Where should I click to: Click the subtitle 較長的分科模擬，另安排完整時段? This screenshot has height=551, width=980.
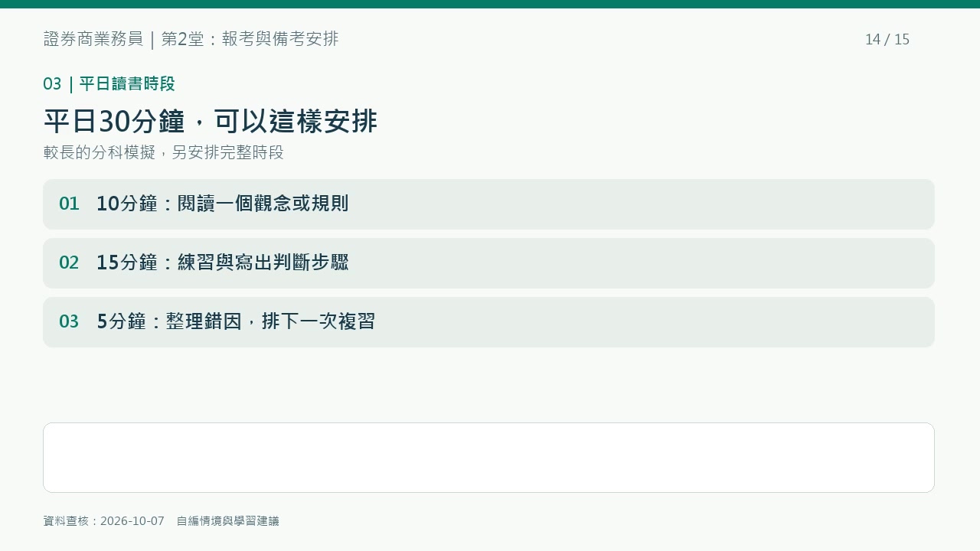click(x=164, y=152)
